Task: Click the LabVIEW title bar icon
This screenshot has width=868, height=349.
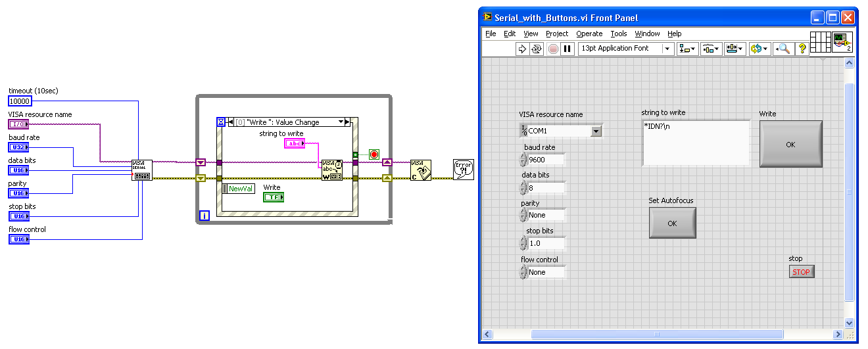Action: coord(487,18)
